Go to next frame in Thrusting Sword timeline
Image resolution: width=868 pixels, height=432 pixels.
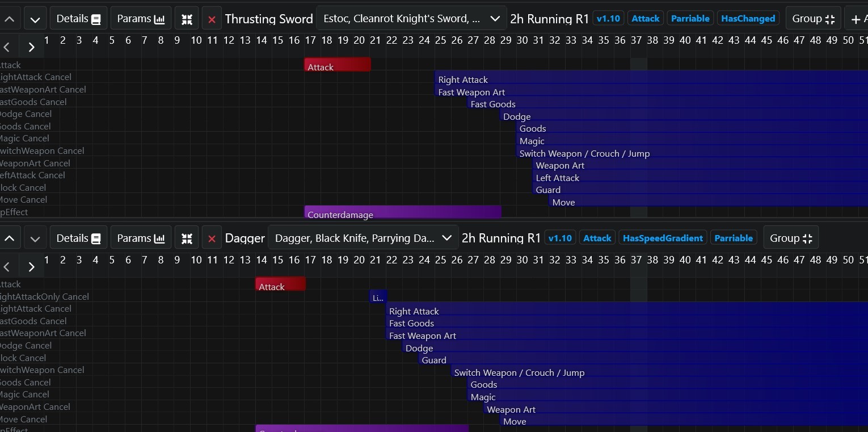pos(32,47)
